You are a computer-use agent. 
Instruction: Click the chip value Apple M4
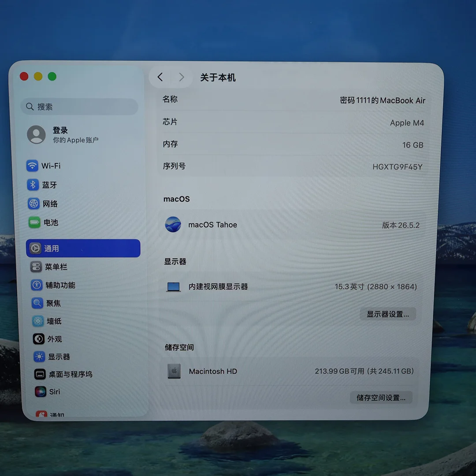point(407,123)
